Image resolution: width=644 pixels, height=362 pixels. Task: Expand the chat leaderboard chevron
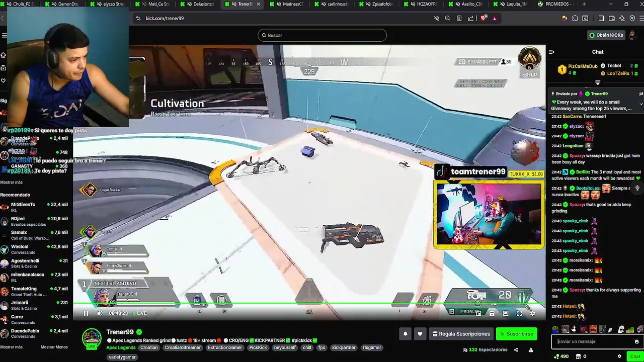tap(598, 82)
